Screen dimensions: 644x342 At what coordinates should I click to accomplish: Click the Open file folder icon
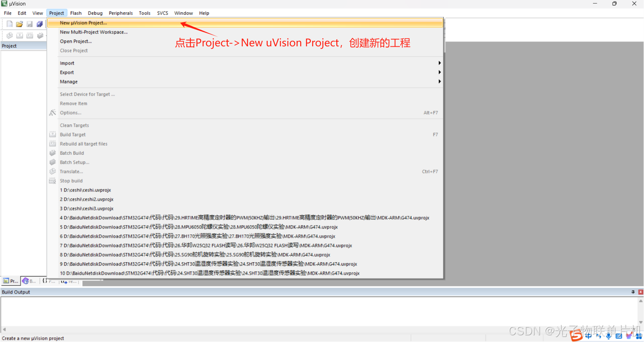19,24
